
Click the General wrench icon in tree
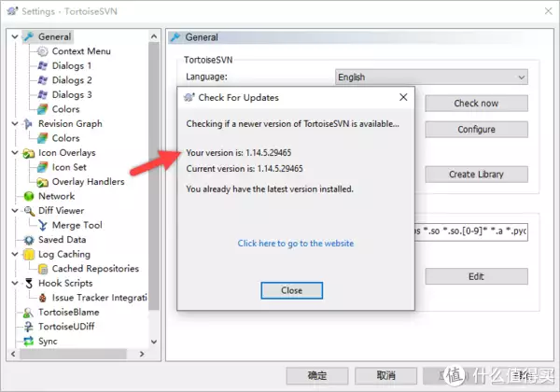click(29, 36)
